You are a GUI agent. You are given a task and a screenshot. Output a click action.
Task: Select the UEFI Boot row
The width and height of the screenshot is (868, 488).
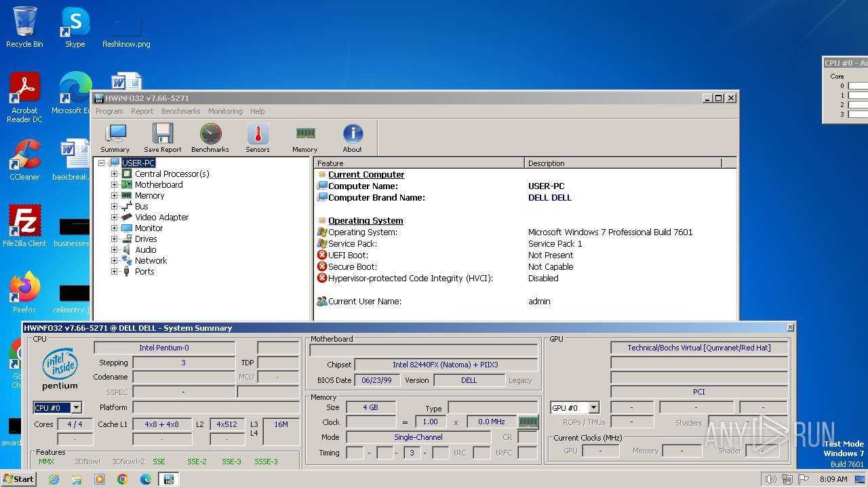(526, 255)
